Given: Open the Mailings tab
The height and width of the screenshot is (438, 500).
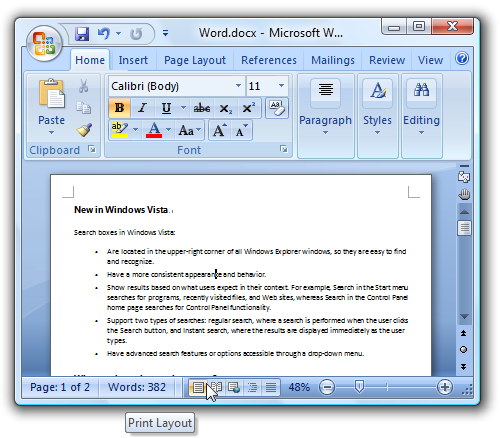Looking at the screenshot, I should coord(333,60).
